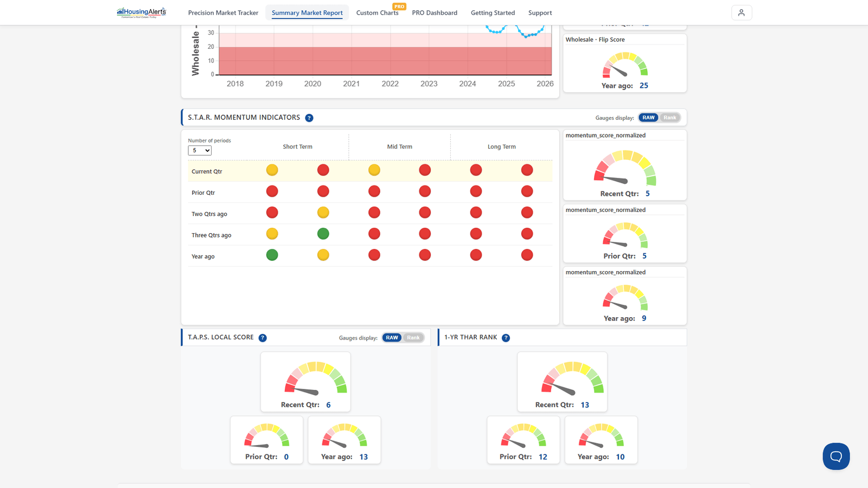
Task: Click the Mid Term column header
Action: [x=400, y=147]
